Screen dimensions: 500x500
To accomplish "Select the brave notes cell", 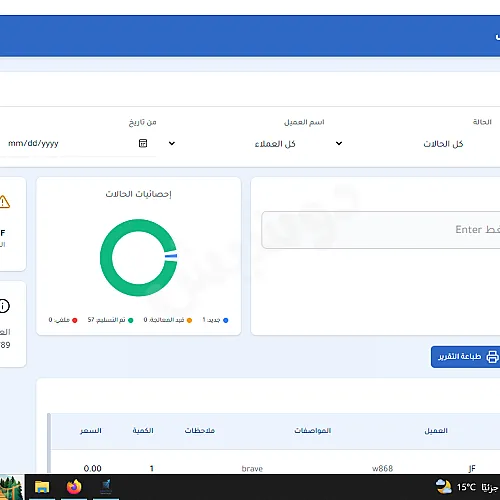I will pyautogui.click(x=252, y=469).
